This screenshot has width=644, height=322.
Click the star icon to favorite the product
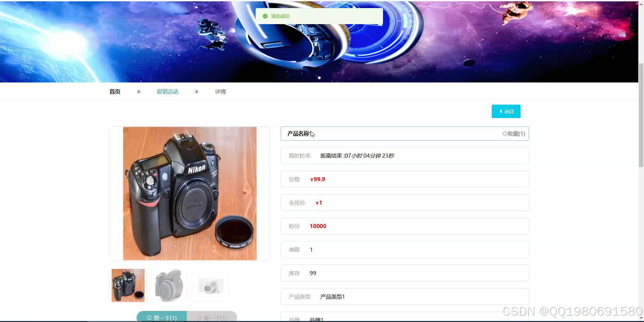pyautogui.click(x=504, y=133)
